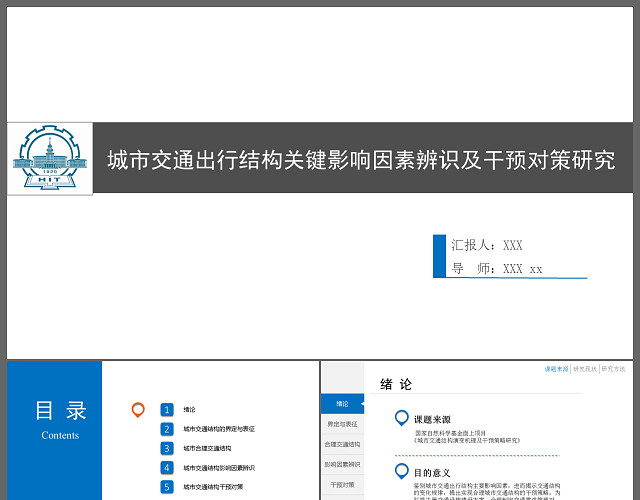The image size is (640, 500).
Task: Open the 课题来源 top navigation link
Action: pyautogui.click(x=556, y=369)
